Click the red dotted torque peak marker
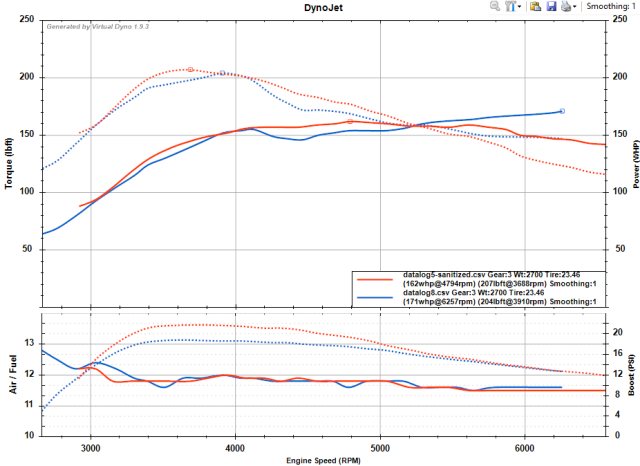This screenshot has width=640, height=466. [x=190, y=70]
